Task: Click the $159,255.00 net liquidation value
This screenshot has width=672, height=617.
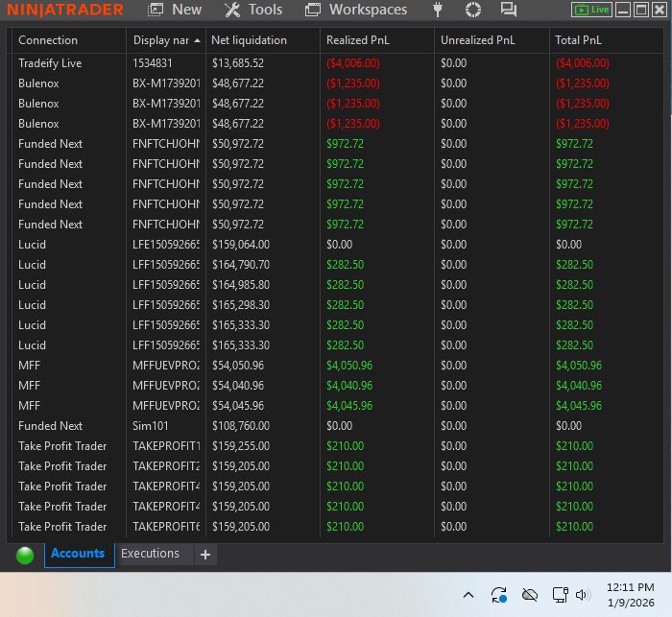Action: point(241,446)
